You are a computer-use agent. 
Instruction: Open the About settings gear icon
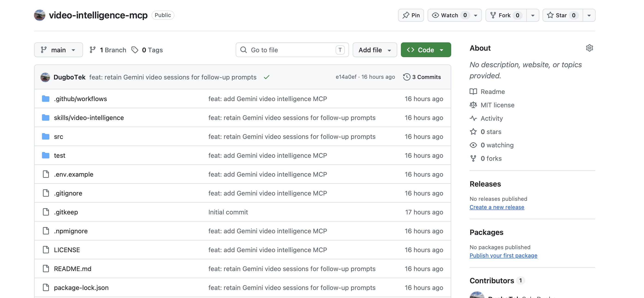(x=589, y=48)
